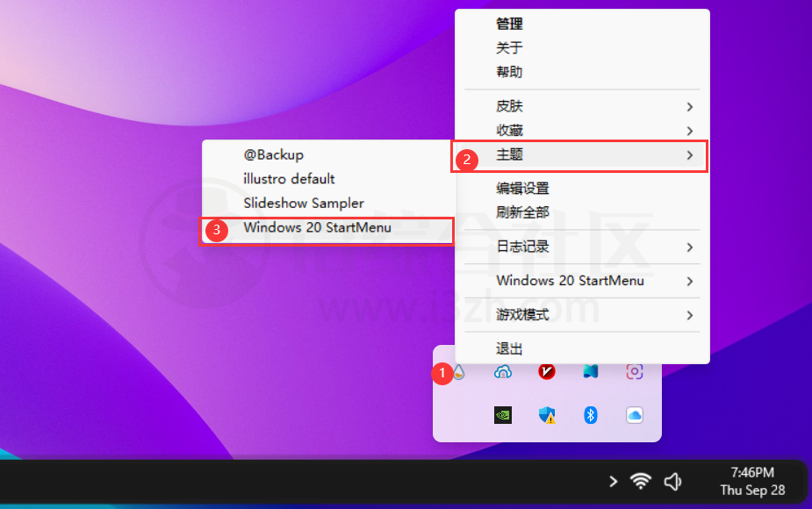Screen dimensions: 812x509
Task: Expand Windows 20 StartMenu entry with arrow
Action: point(582,281)
